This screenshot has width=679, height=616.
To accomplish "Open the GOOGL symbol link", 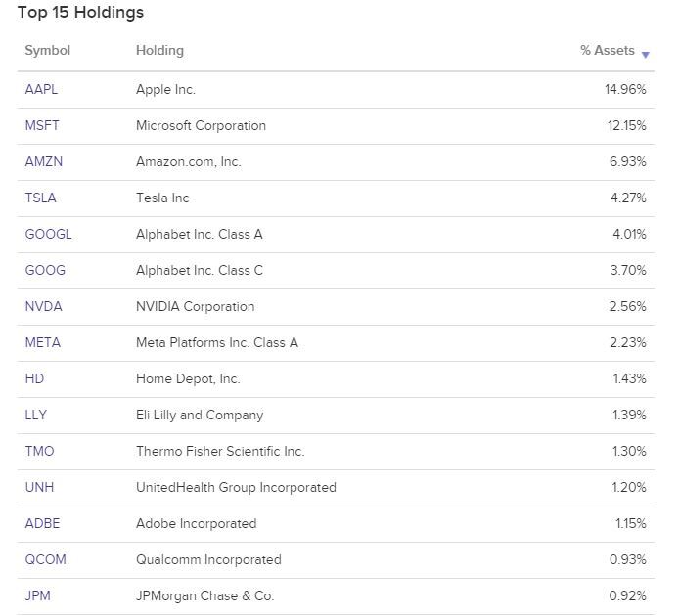I will [49, 234].
